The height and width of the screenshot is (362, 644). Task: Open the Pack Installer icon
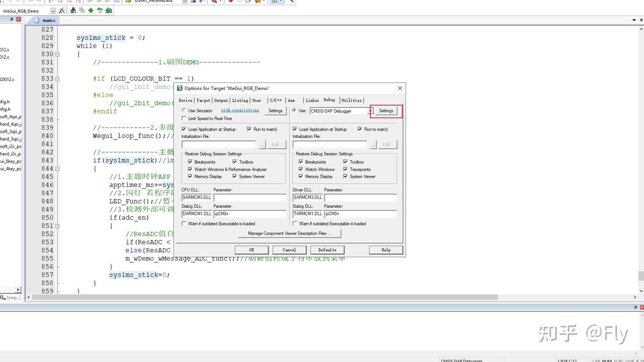(x=109, y=11)
